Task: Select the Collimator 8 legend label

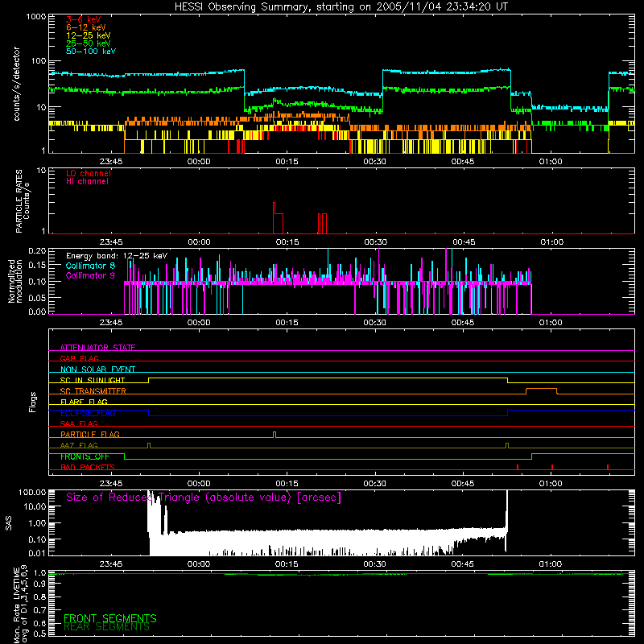Action: (90, 266)
